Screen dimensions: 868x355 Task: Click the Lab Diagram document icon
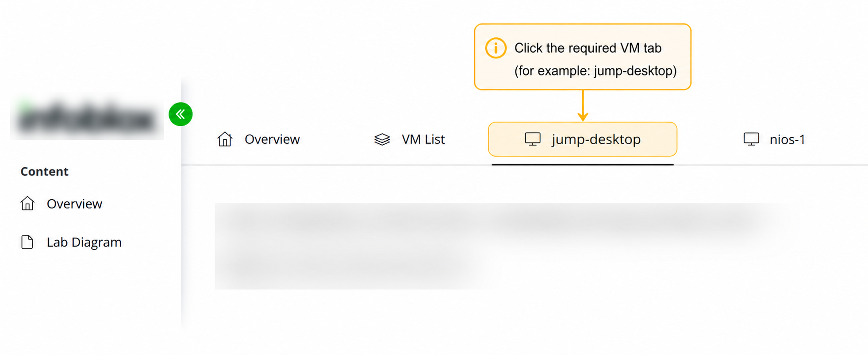pyautogui.click(x=27, y=242)
